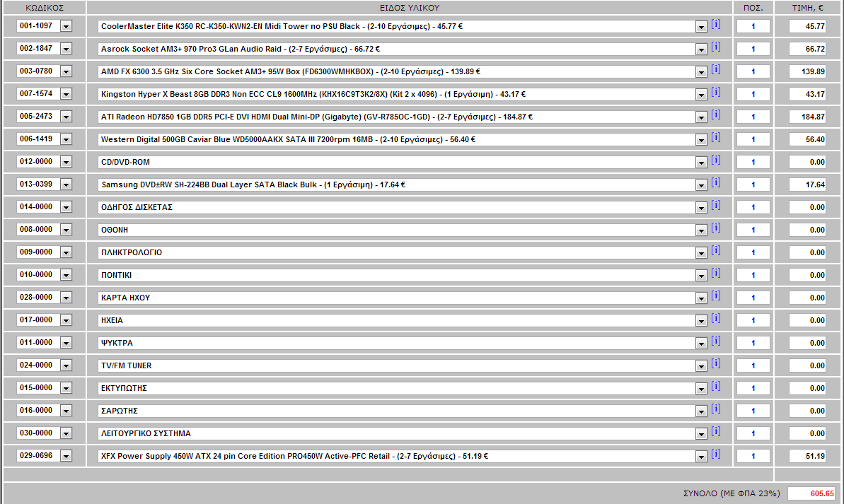Image resolution: width=844 pixels, height=504 pixels.
Task: Click quantity field in Kingston Hyper X row
Action: coord(753,94)
